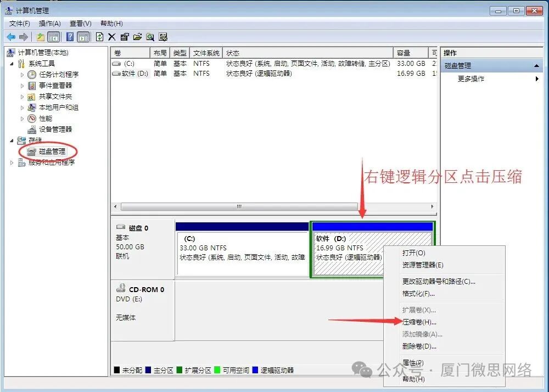
Task: Collapse the 系统工具 tree node
Action: click(x=12, y=64)
